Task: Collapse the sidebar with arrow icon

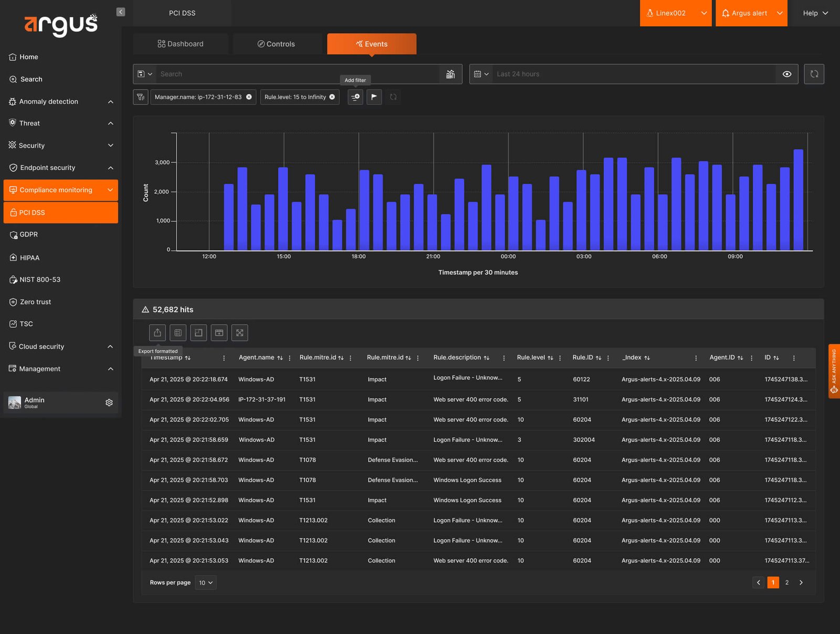Action: (x=121, y=12)
